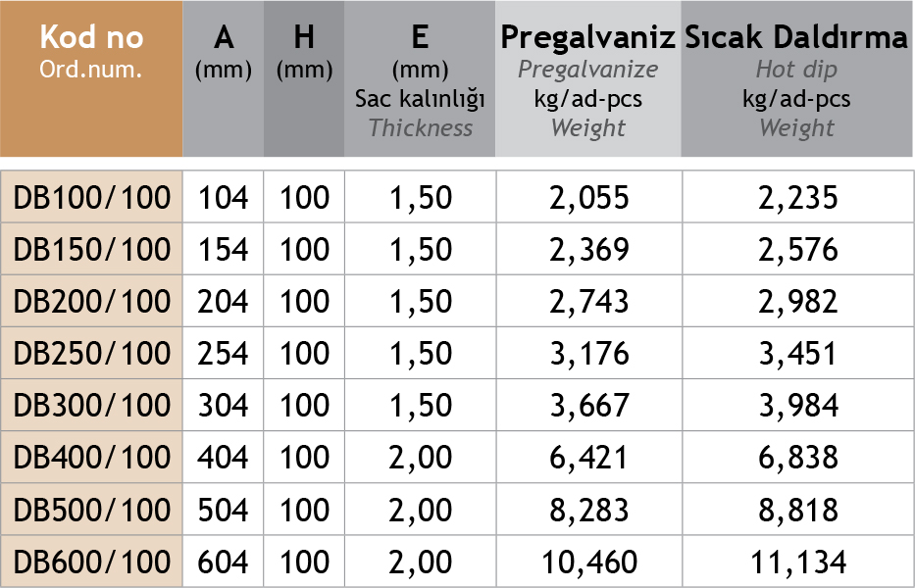Viewport: 915px width, 588px height.
Task: Click the 2,055 pregalvanize weight cell
Action: tap(588, 198)
